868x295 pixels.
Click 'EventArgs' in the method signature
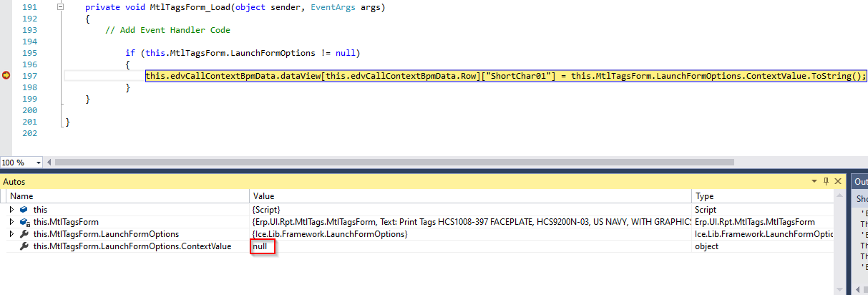click(333, 7)
